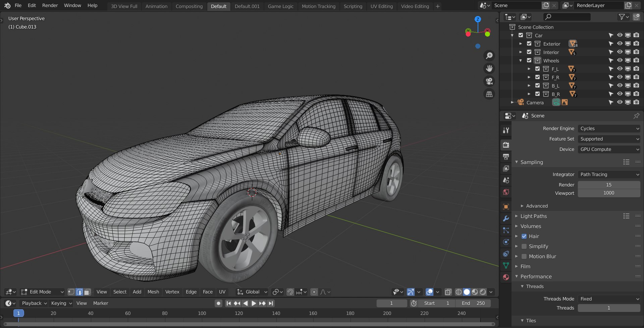Switch to rendered shading icon
The image size is (644, 328).
click(x=483, y=292)
